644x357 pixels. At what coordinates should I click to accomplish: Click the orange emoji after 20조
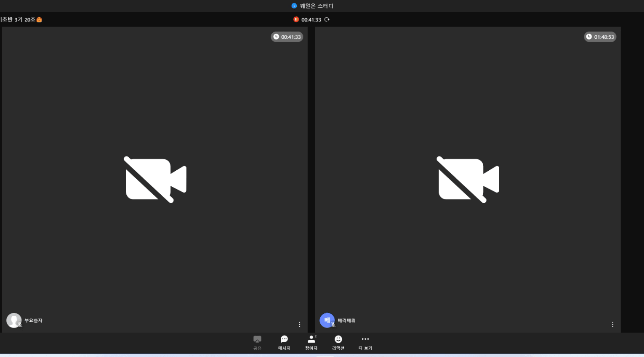coord(39,20)
